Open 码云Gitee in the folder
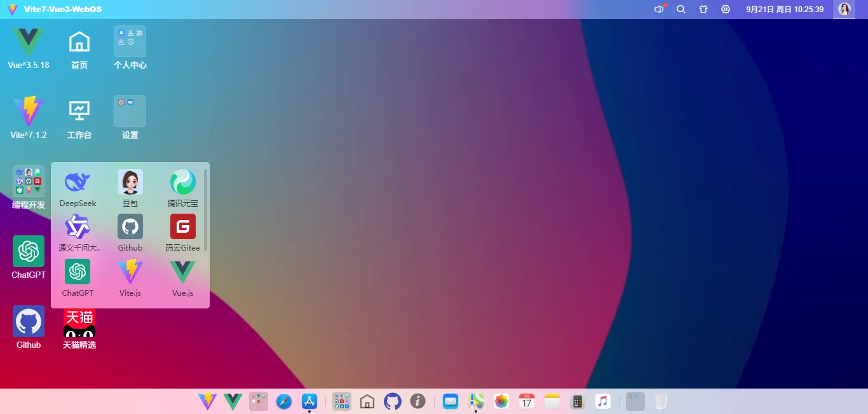 pos(182,226)
